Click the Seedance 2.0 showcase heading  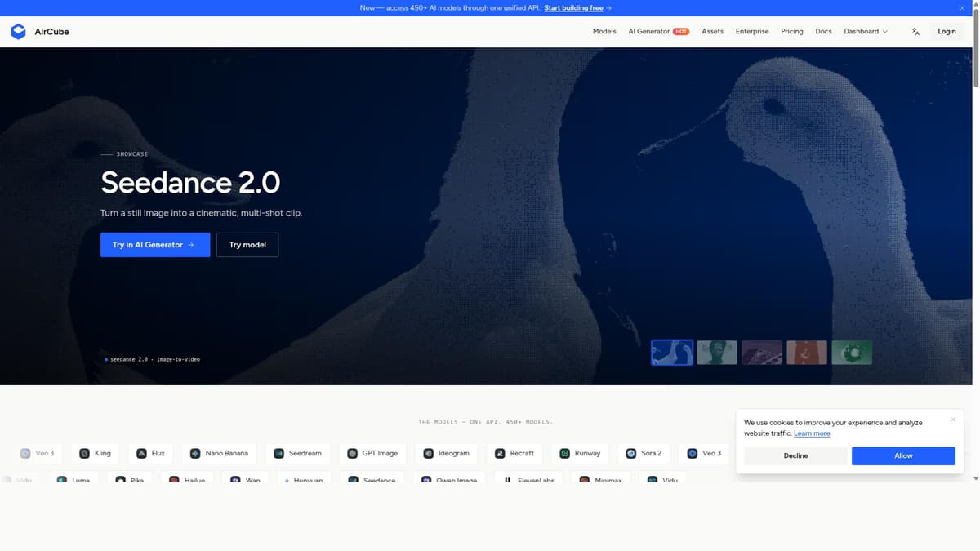(x=190, y=182)
